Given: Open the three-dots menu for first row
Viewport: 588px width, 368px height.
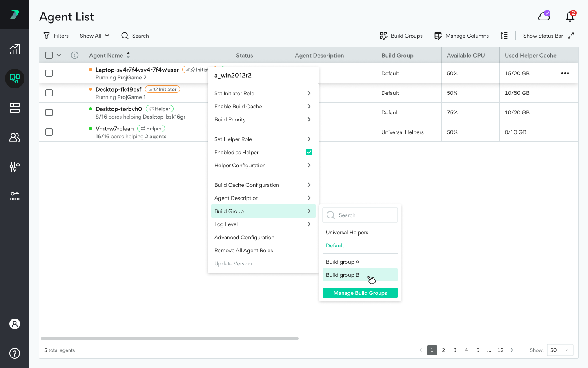Looking at the screenshot, I should tap(565, 73).
